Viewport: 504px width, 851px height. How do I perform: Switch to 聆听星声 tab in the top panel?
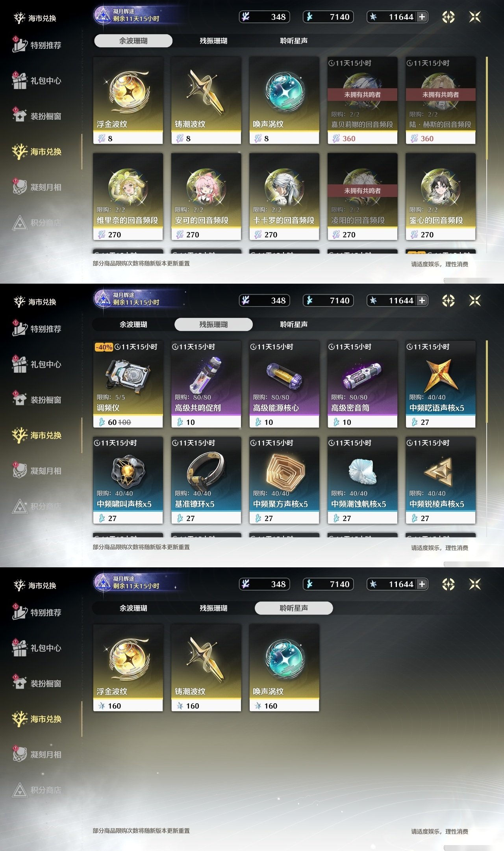pyautogui.click(x=294, y=41)
